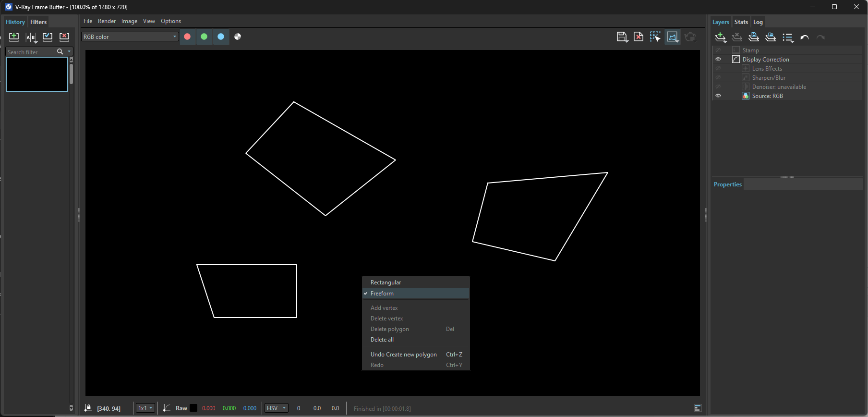The image size is (868, 417).
Task: Save layer tree preset
Action: pyautogui.click(x=754, y=37)
